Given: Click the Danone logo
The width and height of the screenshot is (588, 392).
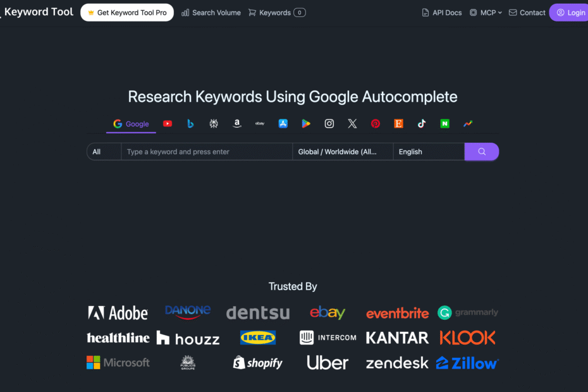Looking at the screenshot, I should coord(188,312).
